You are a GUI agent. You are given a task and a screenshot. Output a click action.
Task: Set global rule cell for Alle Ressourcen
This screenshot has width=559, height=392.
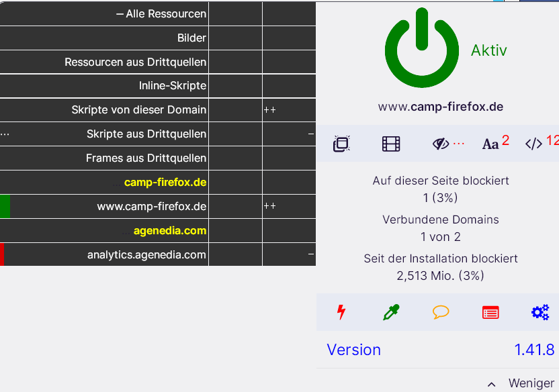click(x=236, y=14)
